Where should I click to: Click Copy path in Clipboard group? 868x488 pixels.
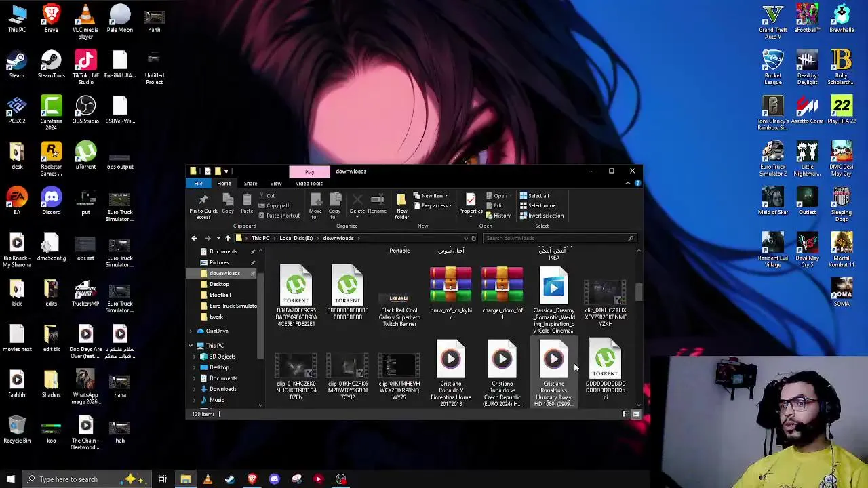coord(274,205)
